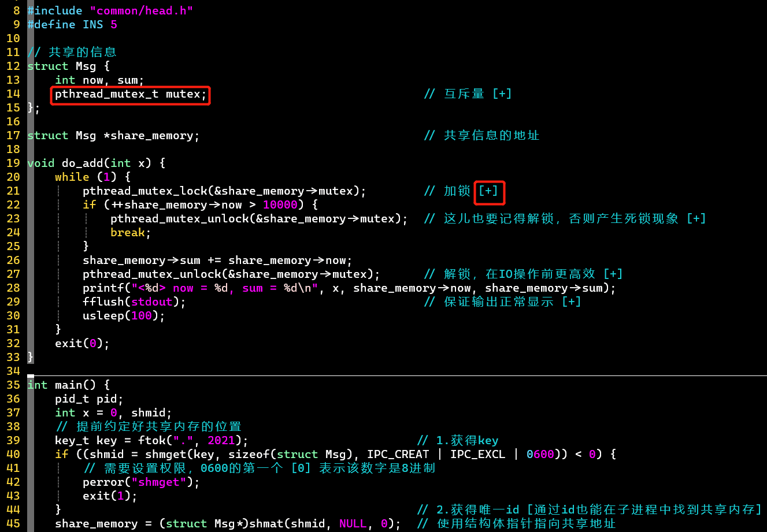Click "int now, sum;" on line 13
This screenshot has height=532, width=767.
coord(99,80)
